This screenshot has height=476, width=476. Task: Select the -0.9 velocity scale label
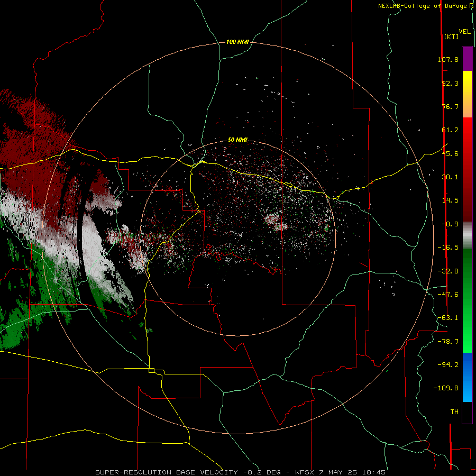point(450,224)
